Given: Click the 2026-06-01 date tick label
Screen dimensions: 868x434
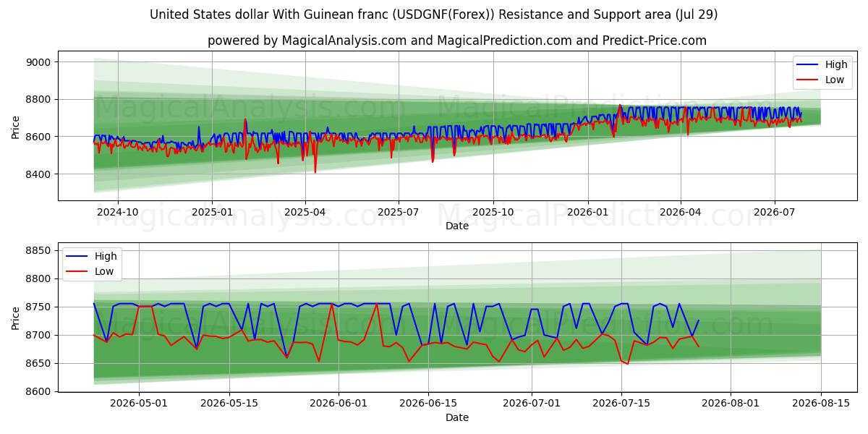Looking at the screenshot, I should [x=339, y=404].
